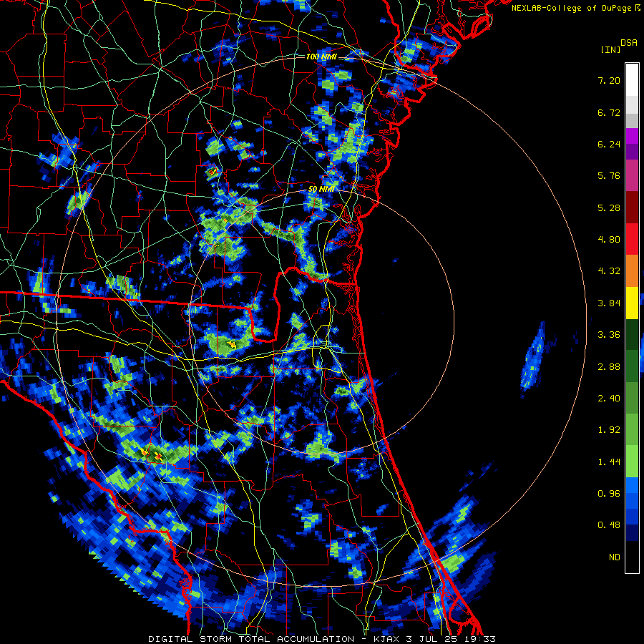Image resolution: width=644 pixels, height=644 pixels.
Task: Click the 1.44 legend value
Action: point(609,462)
